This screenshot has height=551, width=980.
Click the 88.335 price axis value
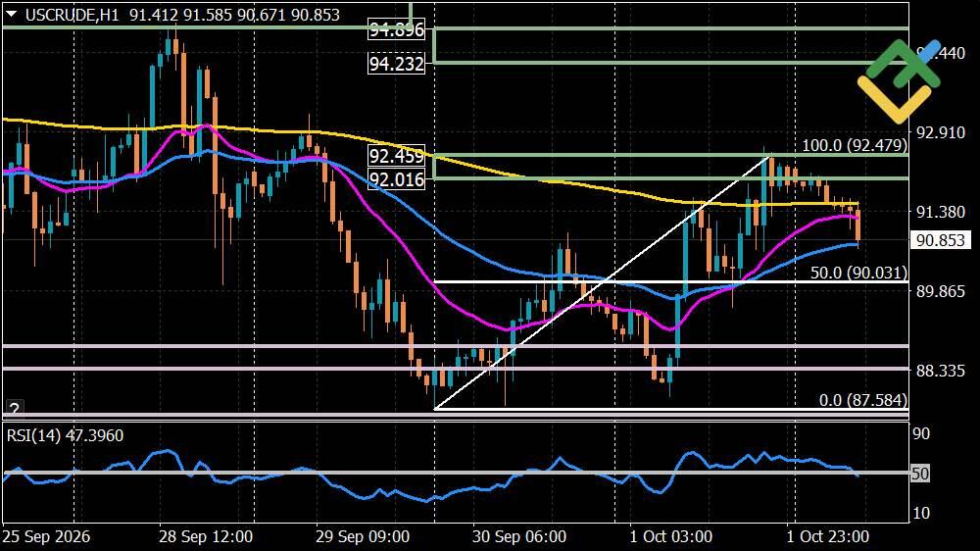[940, 371]
